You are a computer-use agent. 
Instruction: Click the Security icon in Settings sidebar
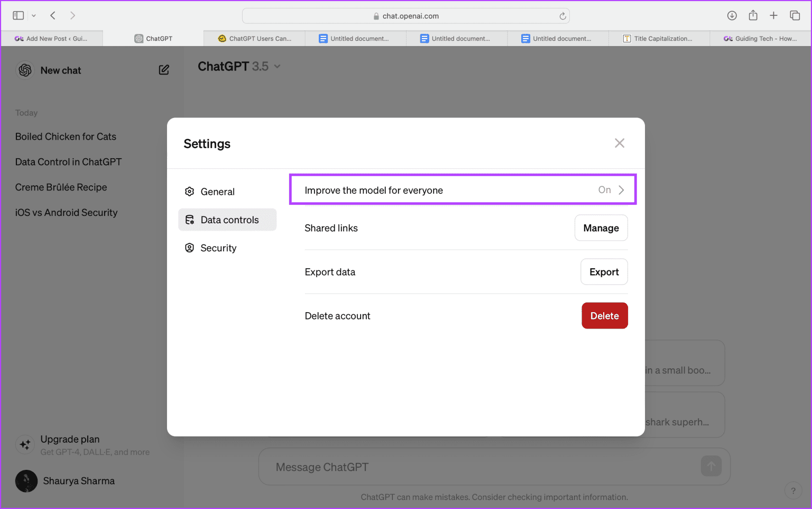click(189, 248)
